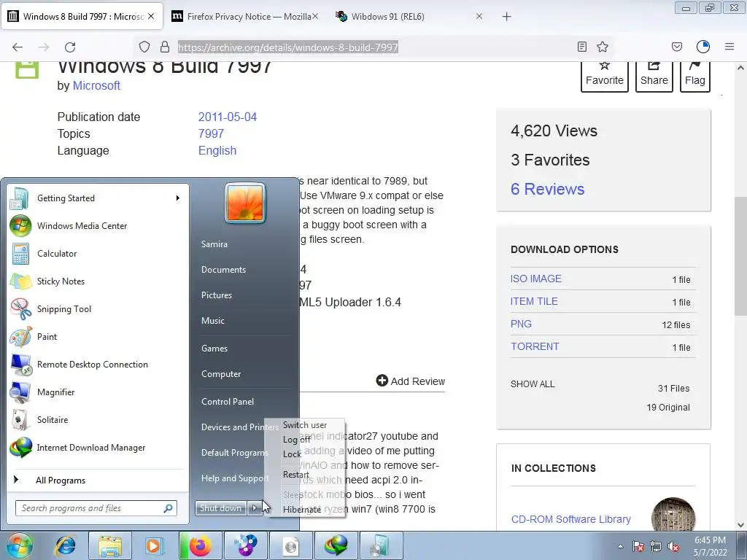The width and height of the screenshot is (747, 560).
Task: Click the CD-ROM Software Library thumbnail
Action: [673, 514]
